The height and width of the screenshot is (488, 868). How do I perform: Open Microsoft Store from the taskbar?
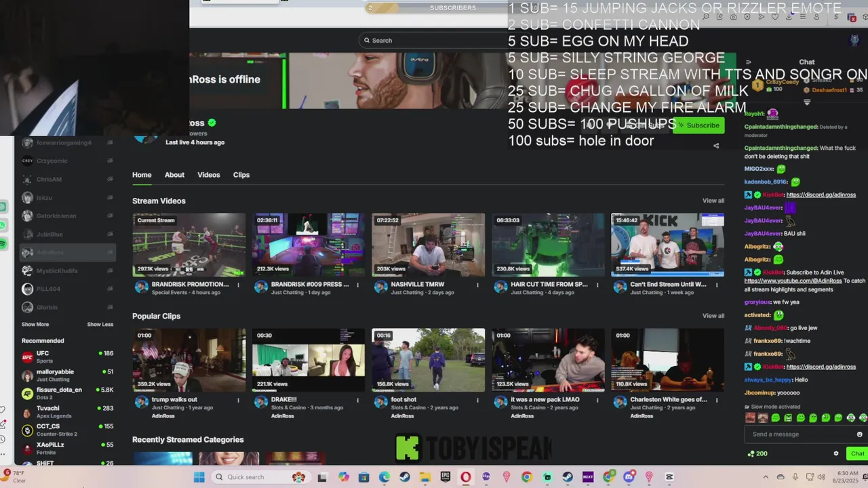(364, 477)
